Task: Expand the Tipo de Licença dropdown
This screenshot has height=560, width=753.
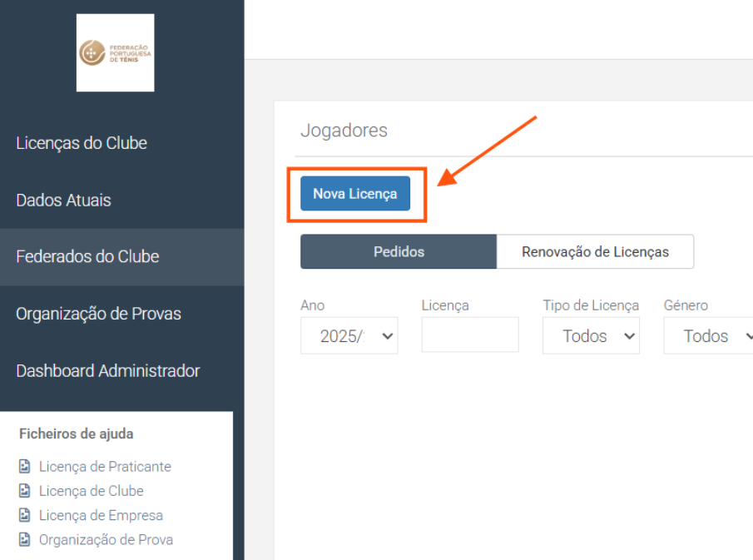Action: (x=591, y=336)
